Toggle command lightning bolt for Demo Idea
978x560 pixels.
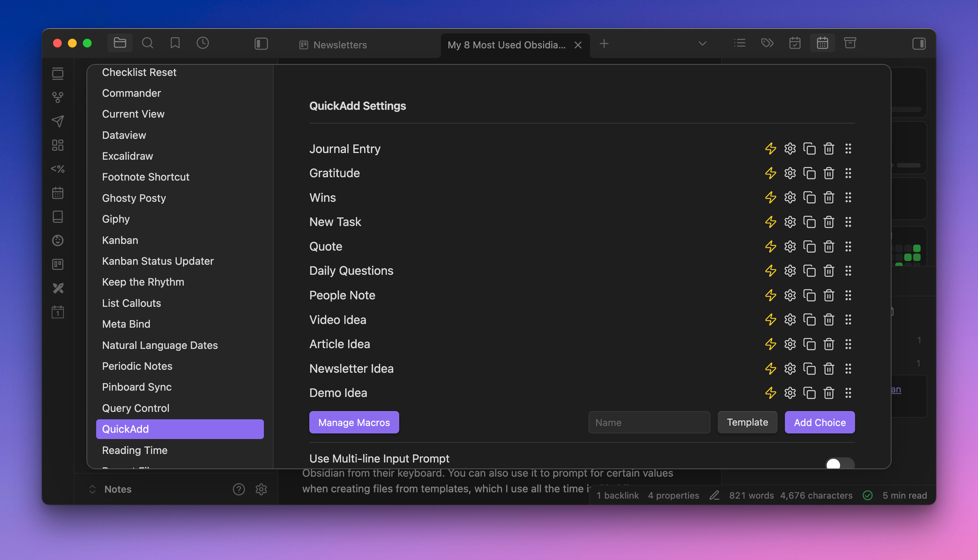(770, 393)
